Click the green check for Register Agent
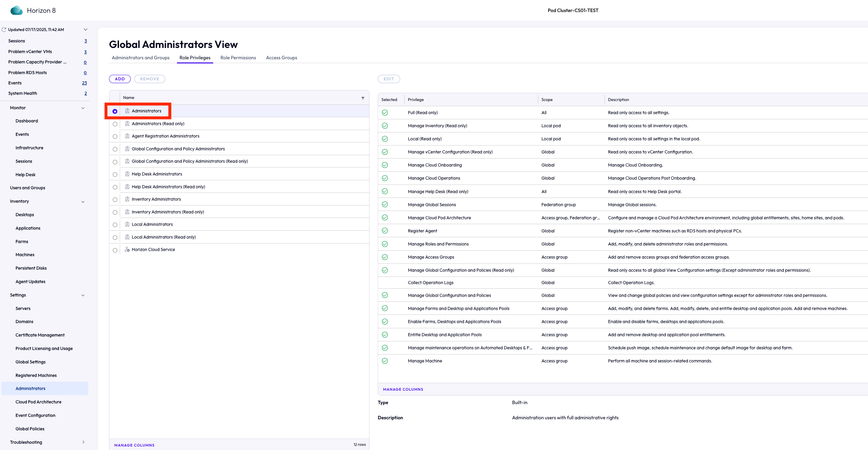Viewport: 868px width, 450px height. coord(385,231)
